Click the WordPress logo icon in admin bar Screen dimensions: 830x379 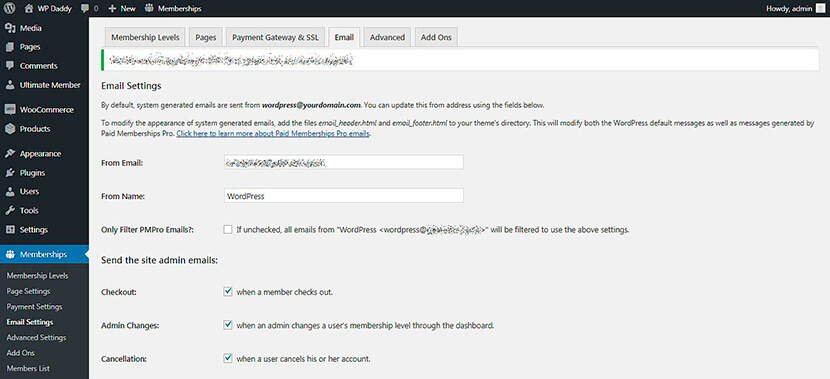(x=10, y=8)
